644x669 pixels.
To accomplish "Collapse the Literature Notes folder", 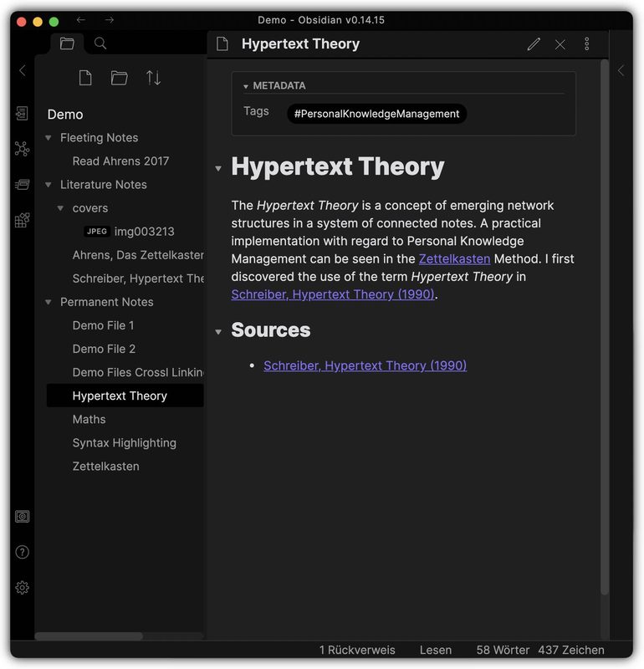I will point(49,185).
